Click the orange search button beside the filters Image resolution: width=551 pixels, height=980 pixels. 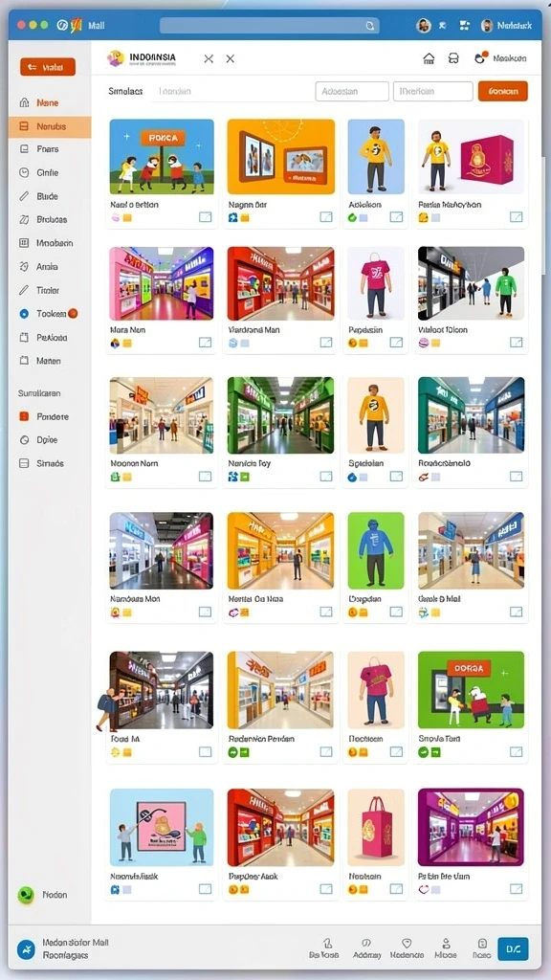tap(503, 91)
